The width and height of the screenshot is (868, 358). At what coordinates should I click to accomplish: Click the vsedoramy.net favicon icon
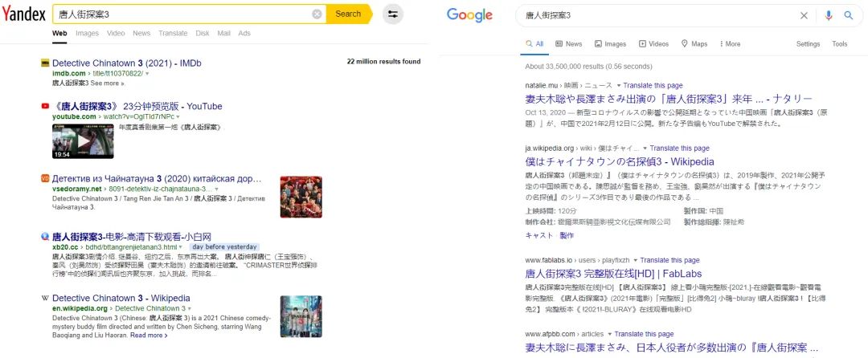pos(45,178)
